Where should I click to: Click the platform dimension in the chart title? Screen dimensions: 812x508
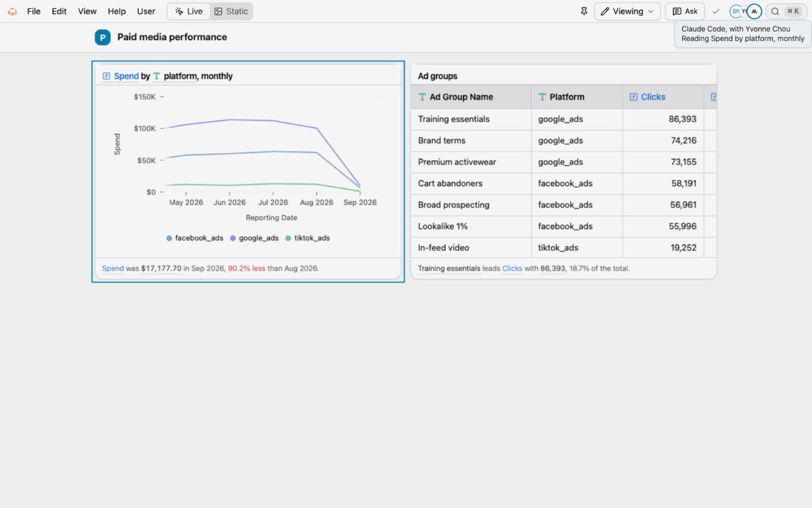(x=180, y=76)
